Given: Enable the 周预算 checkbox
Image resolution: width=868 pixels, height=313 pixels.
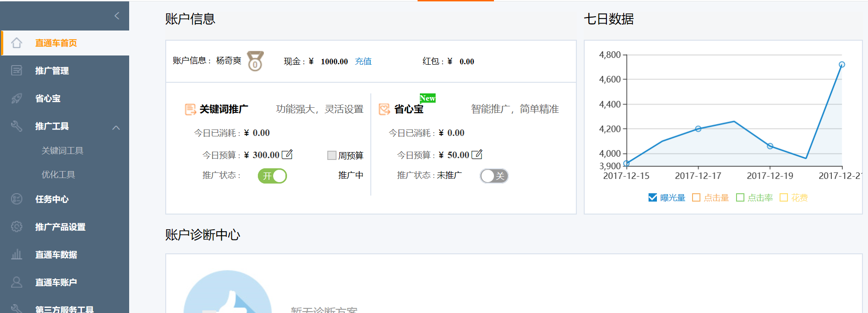Looking at the screenshot, I should (331, 155).
